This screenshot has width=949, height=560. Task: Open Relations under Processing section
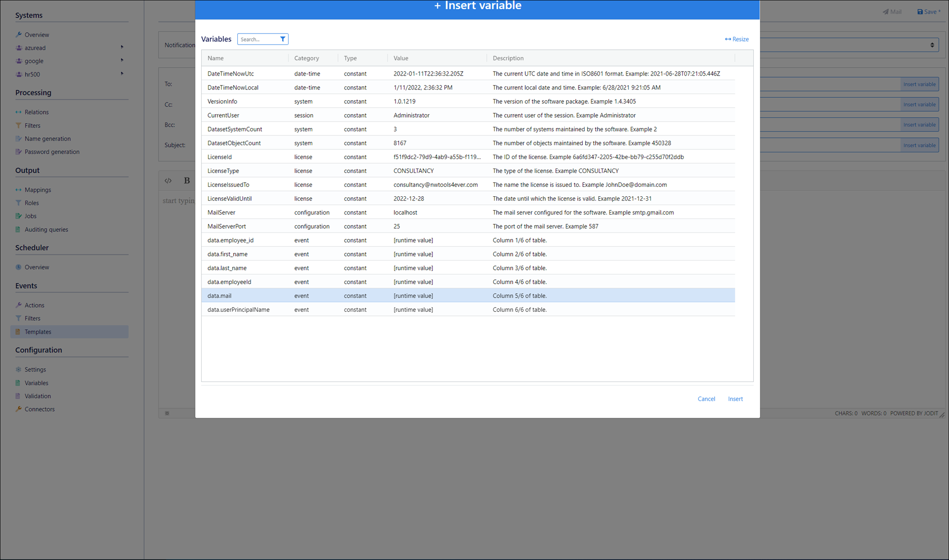(x=37, y=112)
